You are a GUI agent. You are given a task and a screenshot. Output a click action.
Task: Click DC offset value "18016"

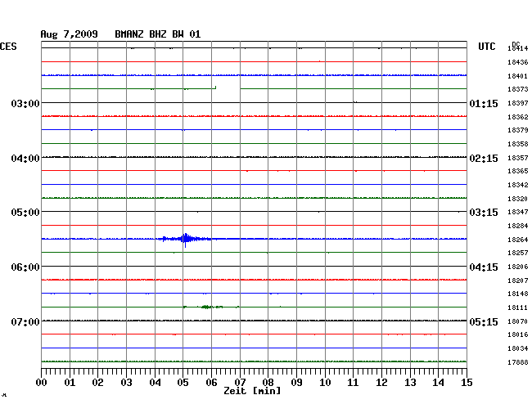(518, 334)
